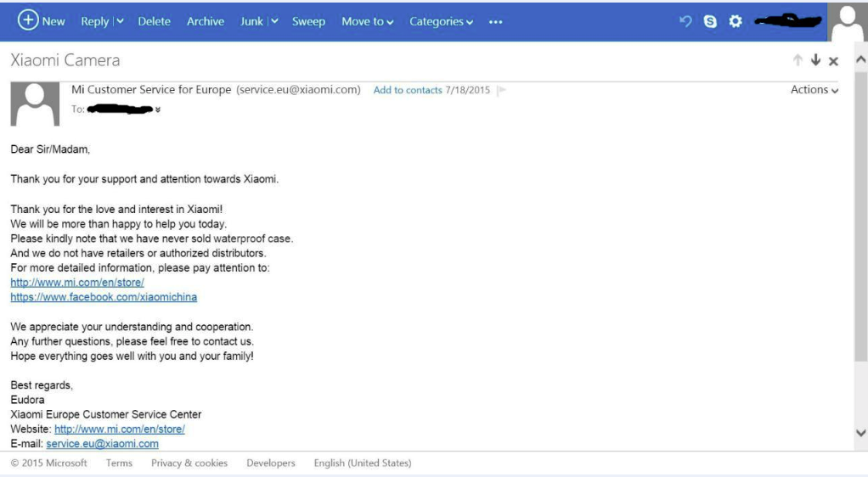This screenshot has width=868, height=477.
Task: Click the undo arrow icon
Action: tap(685, 21)
